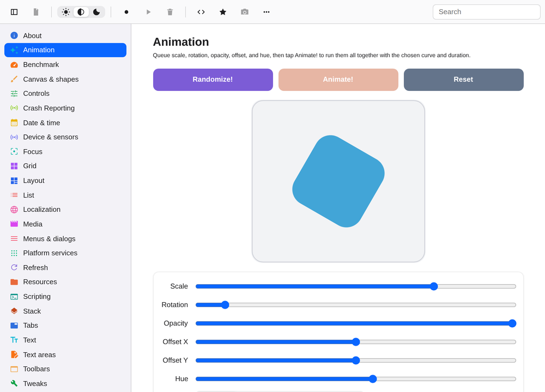This screenshot has width=545, height=392.
Task: Focus the Search field
Action: click(x=486, y=12)
